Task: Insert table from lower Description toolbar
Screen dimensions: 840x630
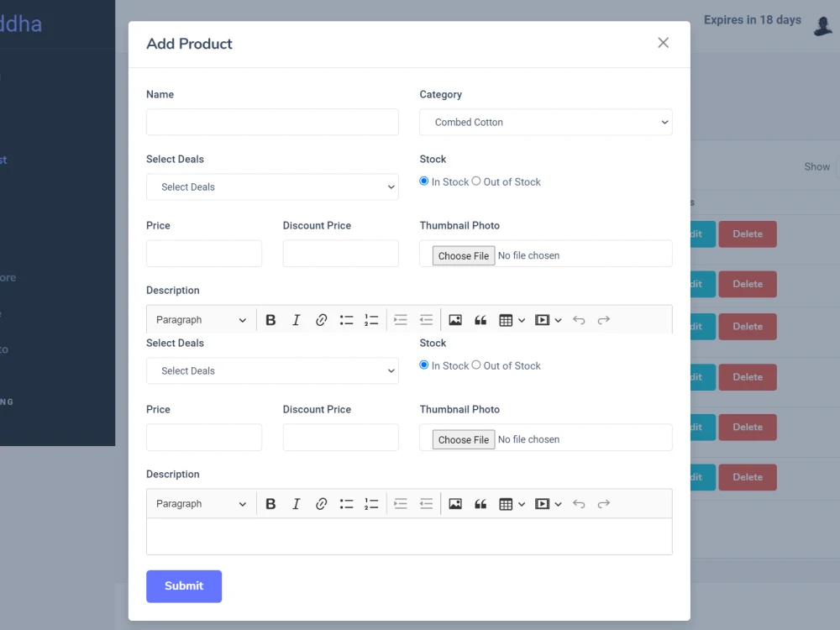Action: [506, 503]
